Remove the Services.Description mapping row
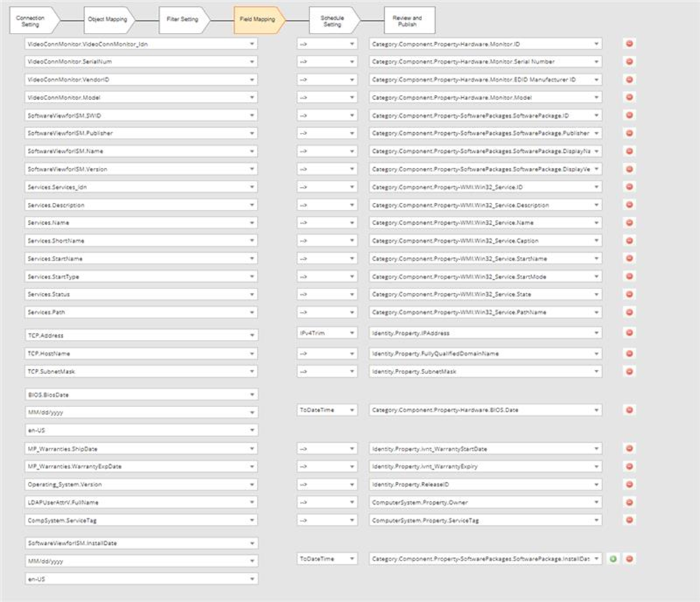This screenshot has width=700, height=602. click(x=629, y=205)
